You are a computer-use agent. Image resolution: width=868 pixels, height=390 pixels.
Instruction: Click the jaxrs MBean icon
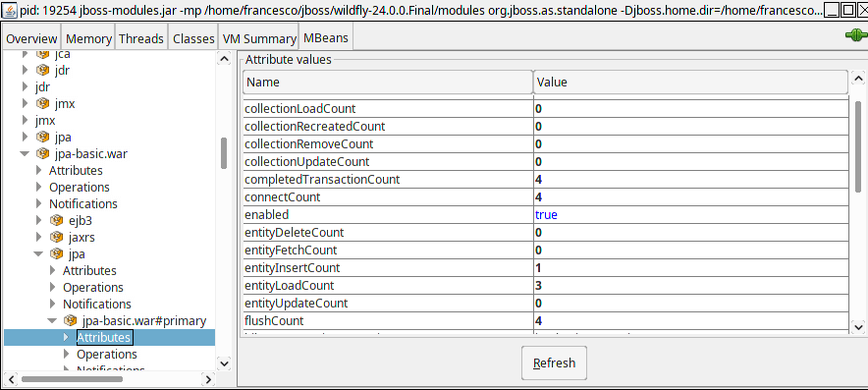(x=57, y=237)
